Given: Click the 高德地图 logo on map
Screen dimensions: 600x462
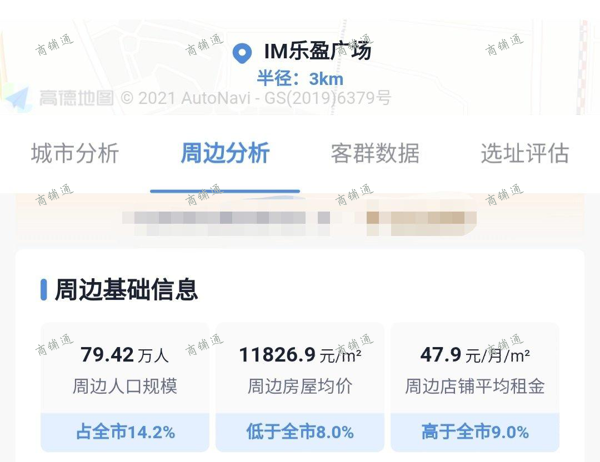Looking at the screenshot, I should tap(76, 98).
